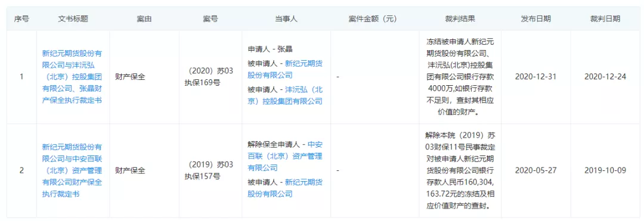Select case number （2019）苏03执保157号

209,170
